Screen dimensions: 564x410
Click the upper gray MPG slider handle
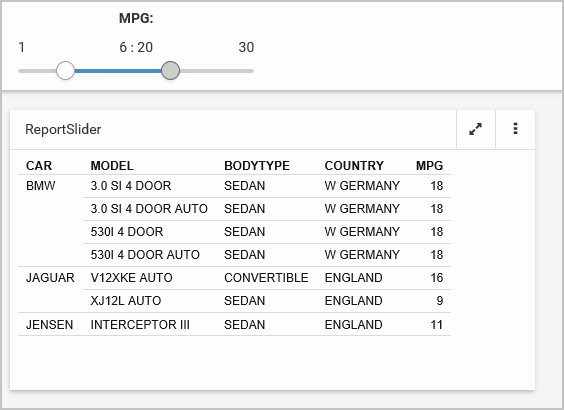[170, 70]
